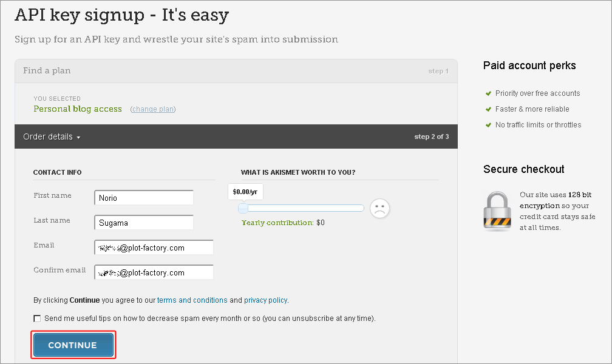Click the Confirm email input field
The image size is (612, 364).
pyautogui.click(x=154, y=273)
